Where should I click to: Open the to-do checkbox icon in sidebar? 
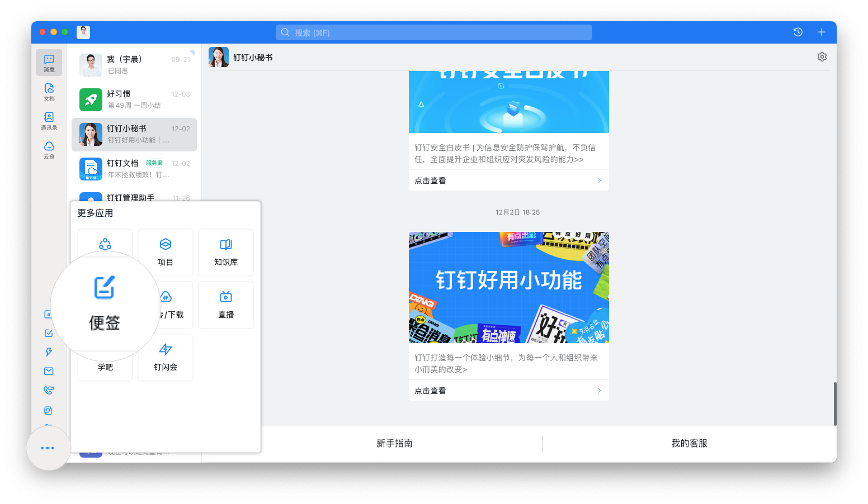click(48, 332)
